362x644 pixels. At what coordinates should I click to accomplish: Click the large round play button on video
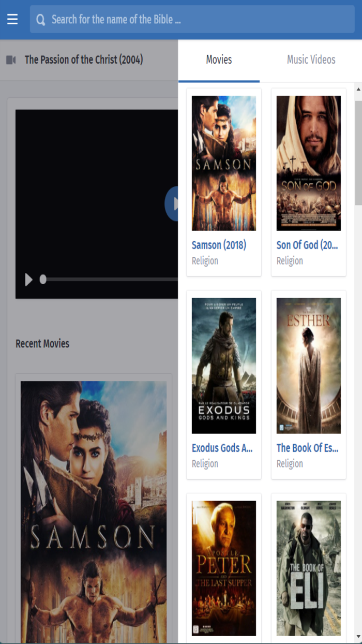(x=172, y=204)
